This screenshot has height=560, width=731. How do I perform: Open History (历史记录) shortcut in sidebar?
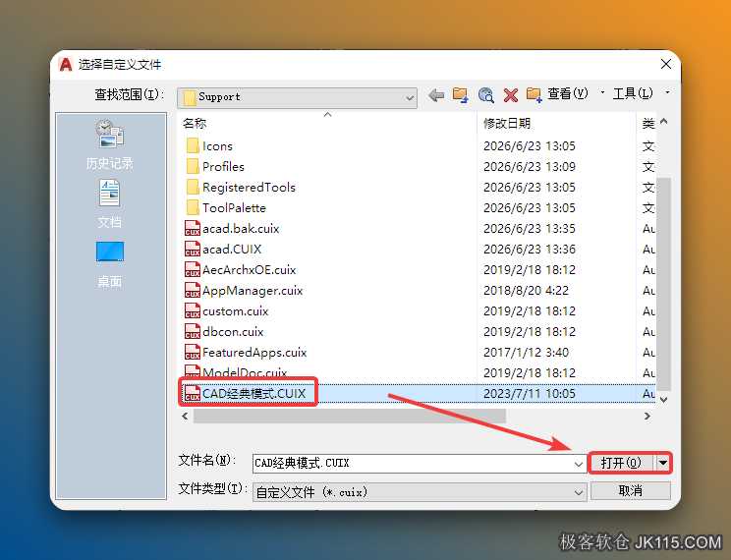(x=110, y=144)
